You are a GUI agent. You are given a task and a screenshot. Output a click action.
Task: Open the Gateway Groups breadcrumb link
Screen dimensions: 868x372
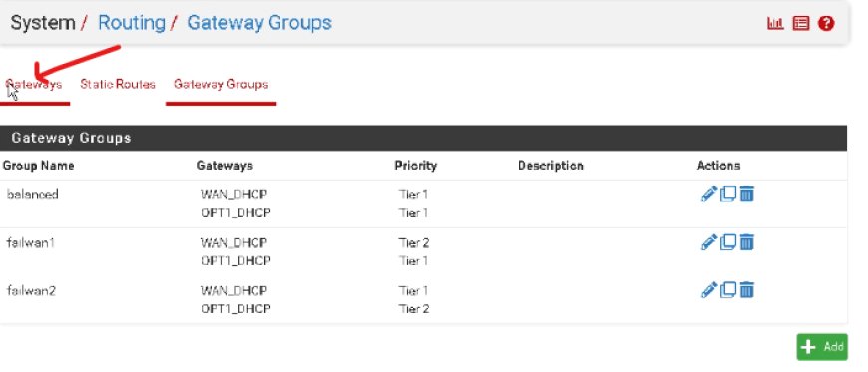(259, 23)
